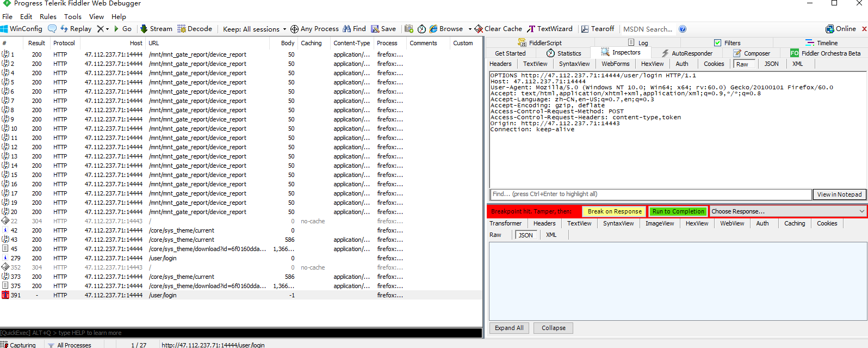Click the comment speech bubble toolbar icon
The width and height of the screenshot is (868, 348).
[x=52, y=29]
